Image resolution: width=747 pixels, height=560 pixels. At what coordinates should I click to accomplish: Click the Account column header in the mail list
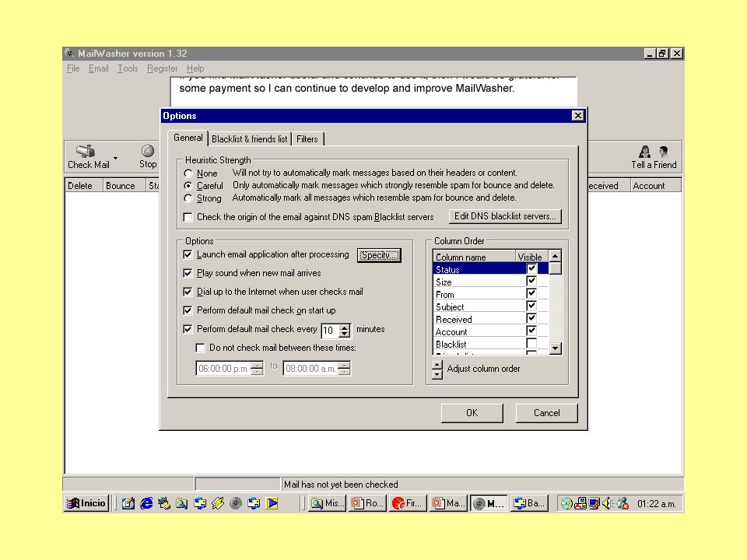tap(655, 186)
